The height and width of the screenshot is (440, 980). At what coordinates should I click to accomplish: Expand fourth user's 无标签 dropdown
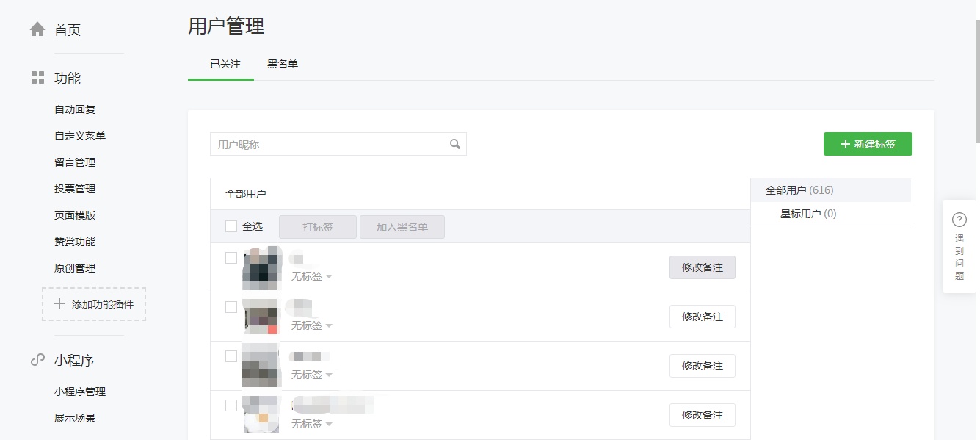click(312, 424)
